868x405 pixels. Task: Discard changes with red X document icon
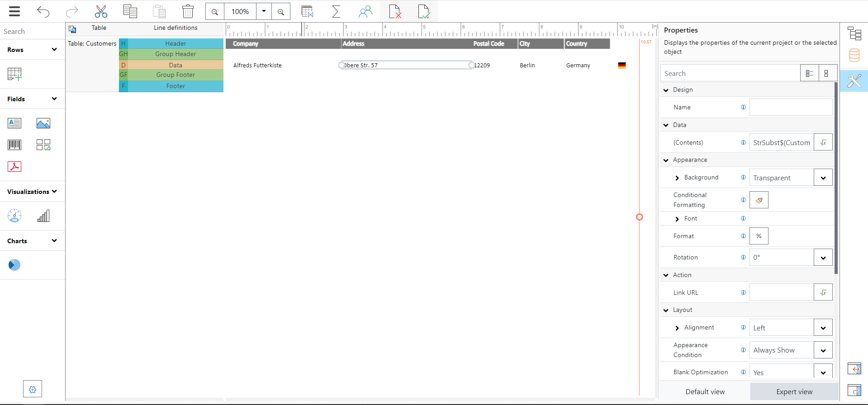click(x=395, y=11)
